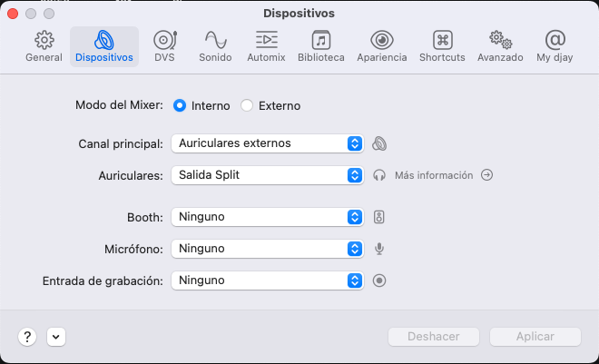Switch to the Avanzado tab
599x364 pixels.
[x=500, y=46]
